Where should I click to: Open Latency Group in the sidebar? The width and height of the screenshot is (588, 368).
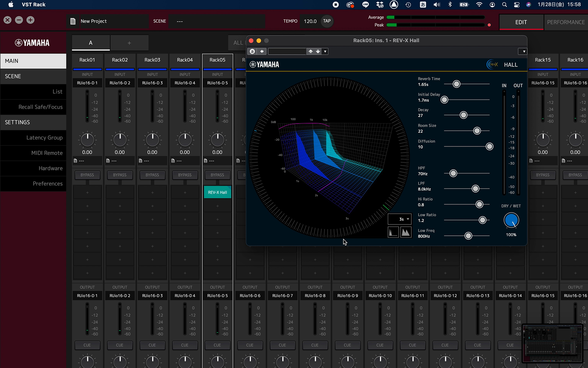tap(44, 138)
